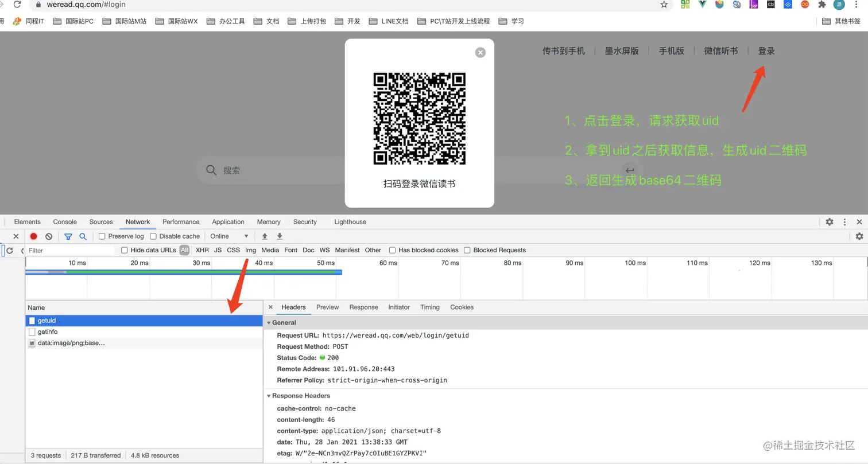The image size is (868, 464).
Task: Open the purple RP extension icon
Action: coord(754,4)
